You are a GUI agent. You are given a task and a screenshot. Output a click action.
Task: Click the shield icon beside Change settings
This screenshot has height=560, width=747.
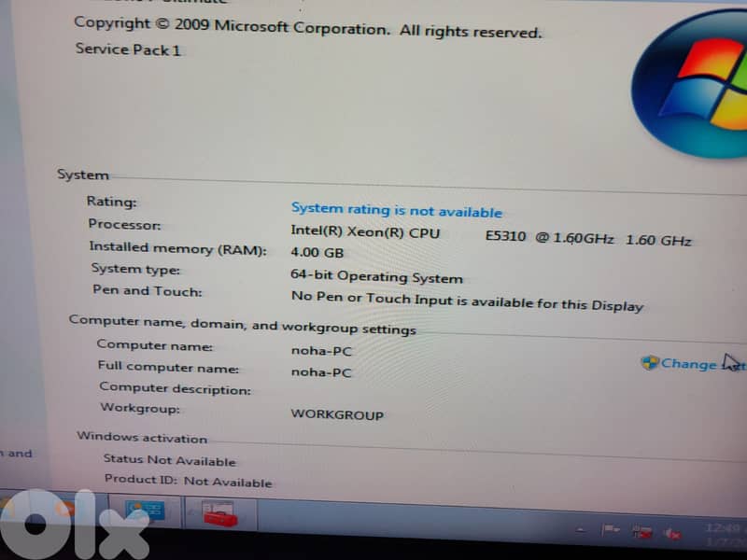pyautogui.click(x=650, y=363)
